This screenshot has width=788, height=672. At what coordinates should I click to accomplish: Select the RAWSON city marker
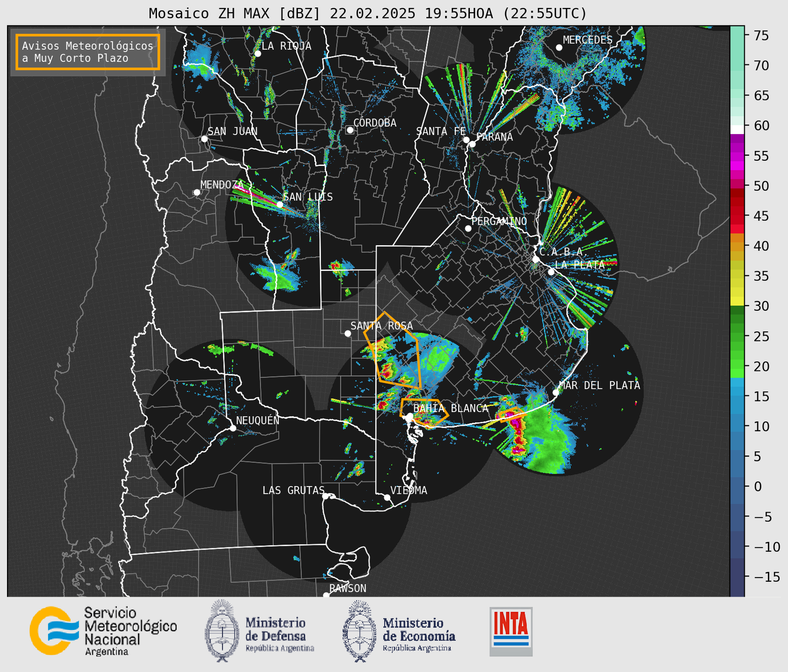[326, 595]
